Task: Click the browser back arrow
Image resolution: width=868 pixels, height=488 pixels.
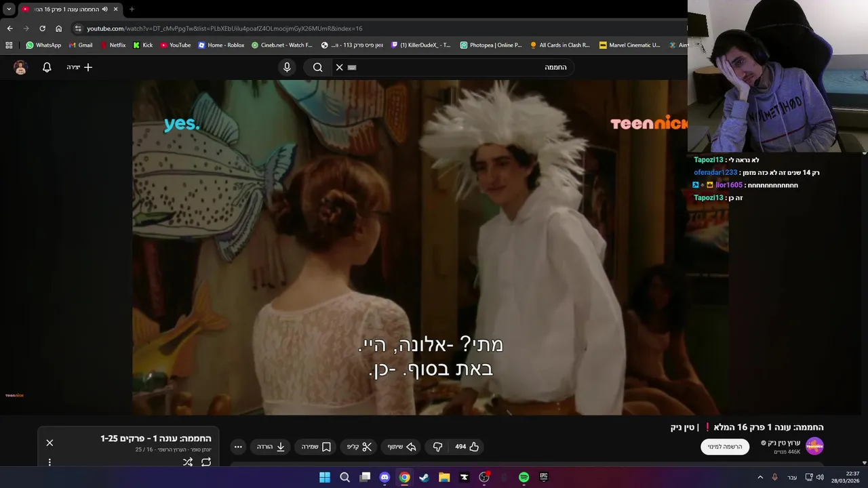Action: (9, 28)
